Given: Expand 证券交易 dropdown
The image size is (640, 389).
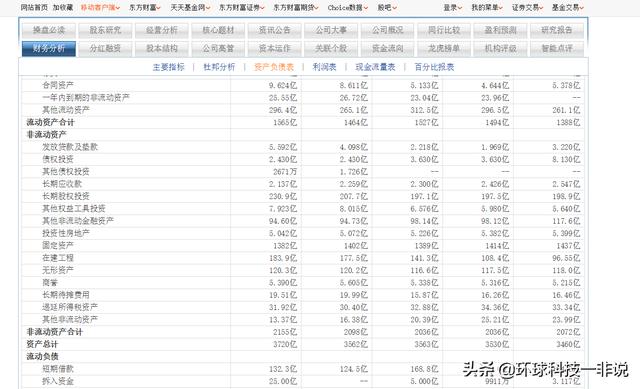Looking at the screenshot, I should pyautogui.click(x=527, y=8).
